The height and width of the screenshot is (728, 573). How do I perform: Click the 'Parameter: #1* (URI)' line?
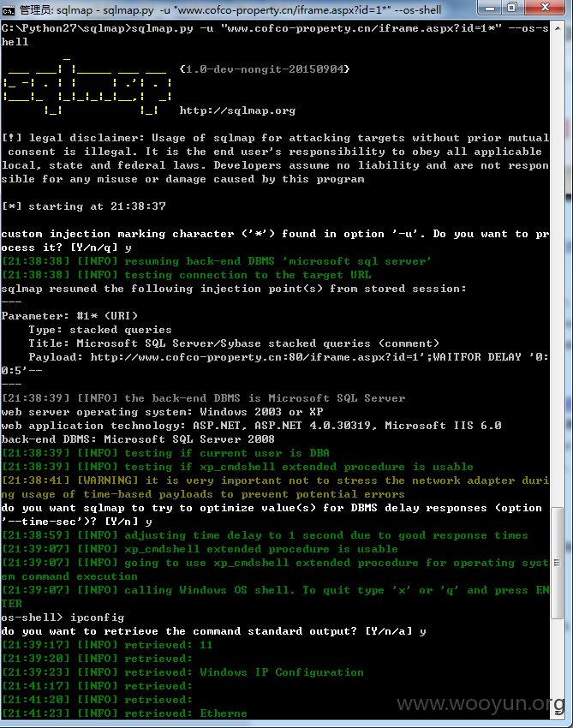[x=69, y=316]
